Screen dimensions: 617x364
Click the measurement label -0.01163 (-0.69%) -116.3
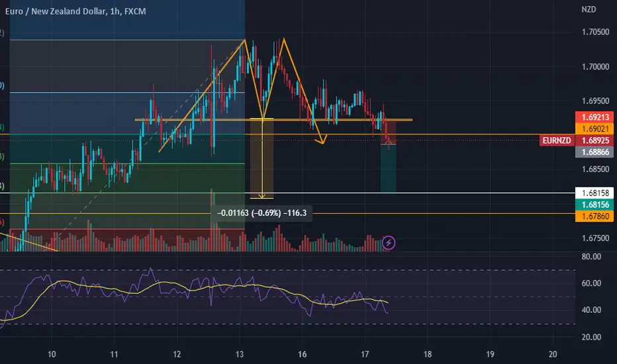click(x=261, y=213)
